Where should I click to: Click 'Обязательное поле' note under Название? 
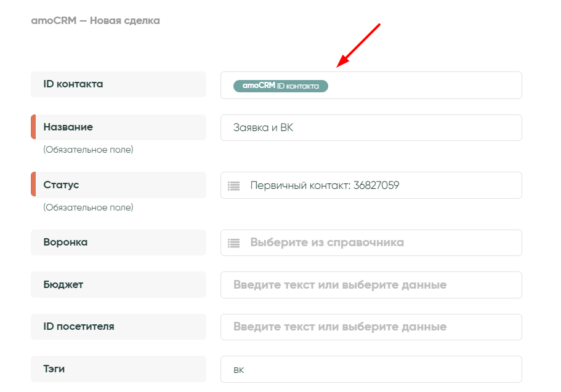[88, 150]
